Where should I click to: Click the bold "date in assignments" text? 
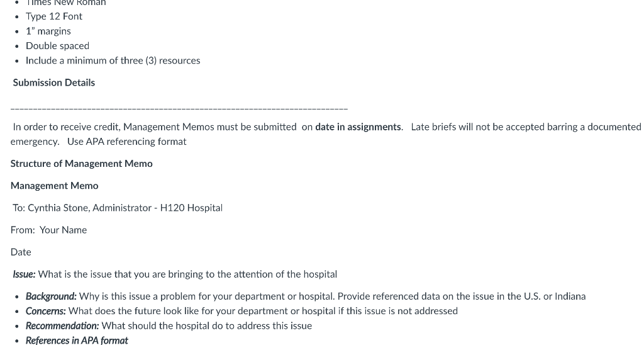(358, 127)
